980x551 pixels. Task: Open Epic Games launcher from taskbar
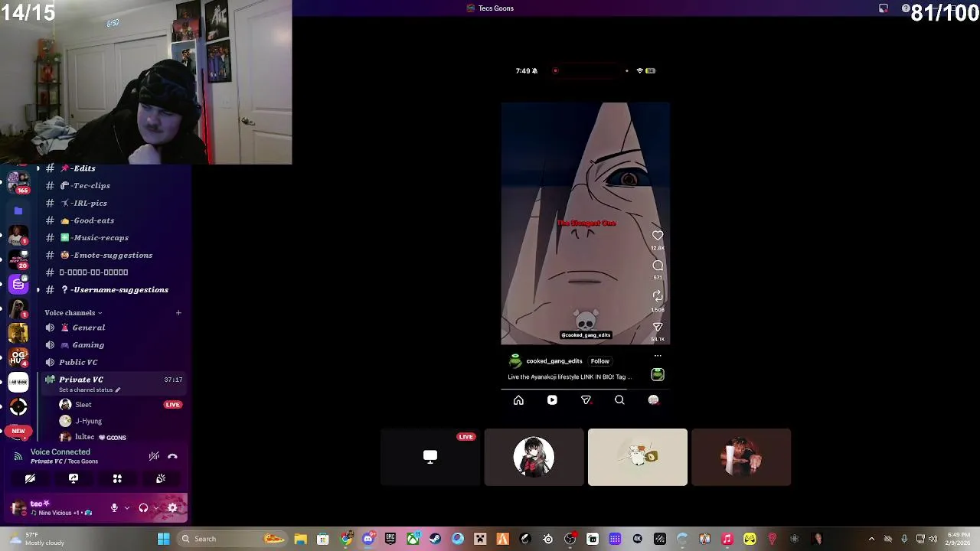pos(390,539)
